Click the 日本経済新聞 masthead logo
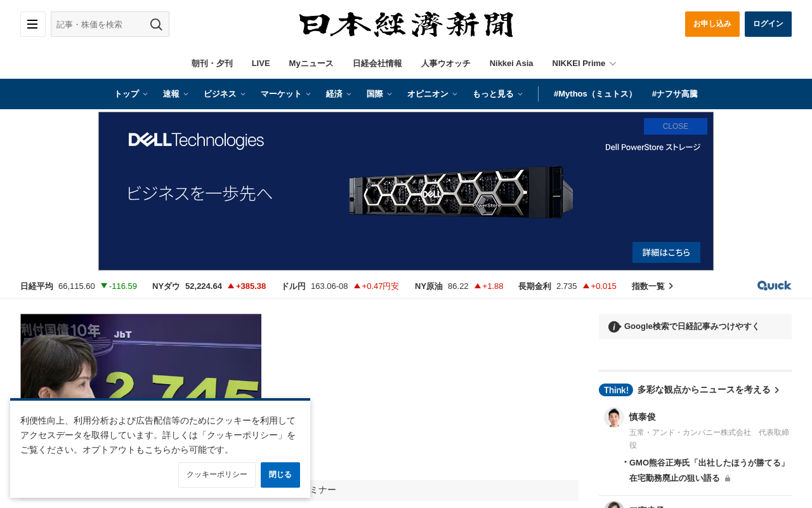Image resolution: width=812 pixels, height=508 pixels. point(406,24)
